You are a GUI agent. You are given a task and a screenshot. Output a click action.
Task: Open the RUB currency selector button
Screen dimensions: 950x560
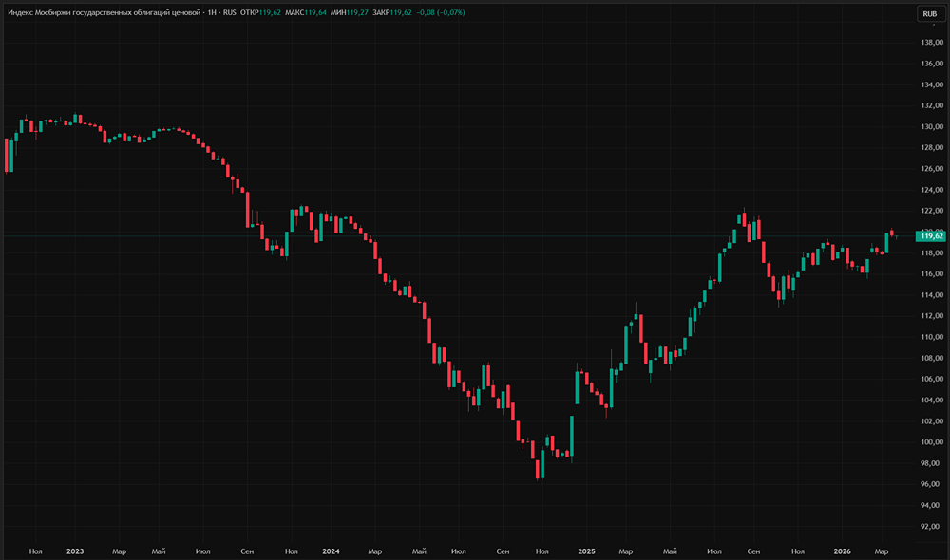929,14
